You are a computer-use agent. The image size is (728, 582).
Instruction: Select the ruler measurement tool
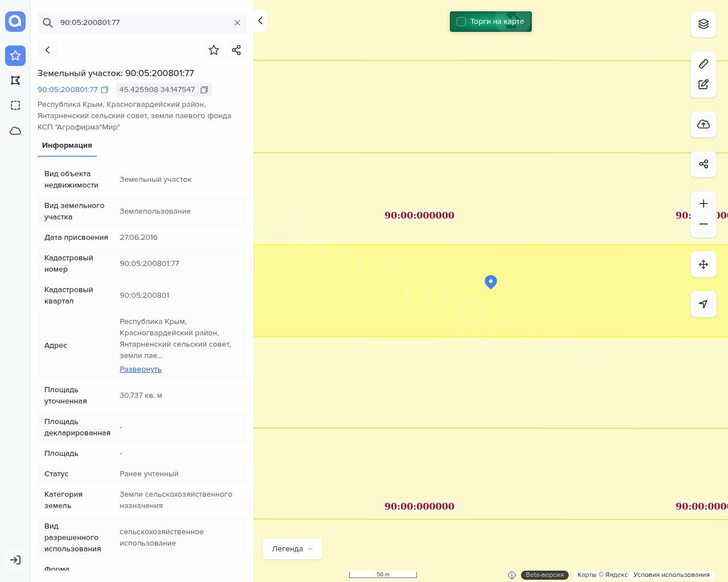coord(704,64)
